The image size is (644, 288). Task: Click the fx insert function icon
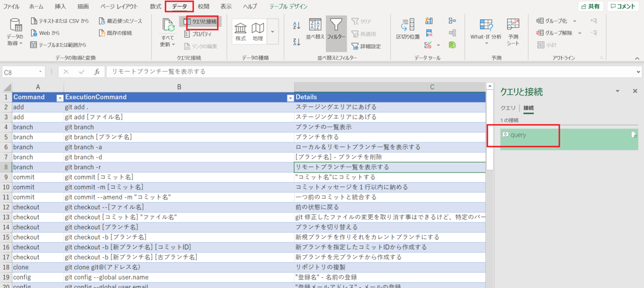point(97,71)
